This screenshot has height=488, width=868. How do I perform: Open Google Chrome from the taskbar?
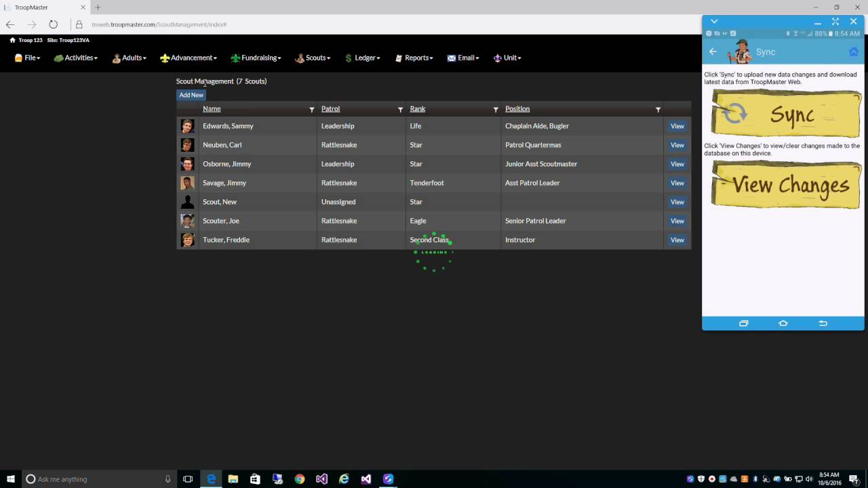click(x=300, y=479)
